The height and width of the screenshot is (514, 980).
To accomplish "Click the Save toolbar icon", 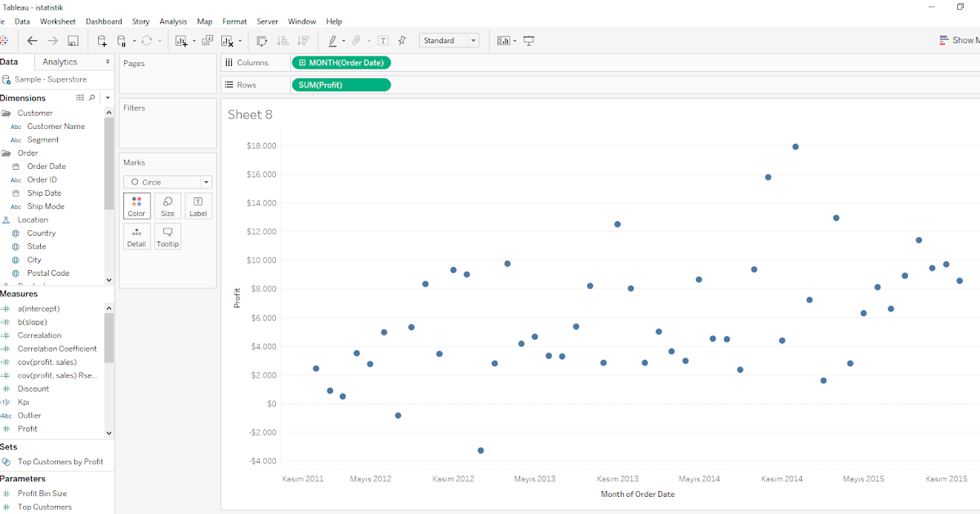I will click(73, 40).
